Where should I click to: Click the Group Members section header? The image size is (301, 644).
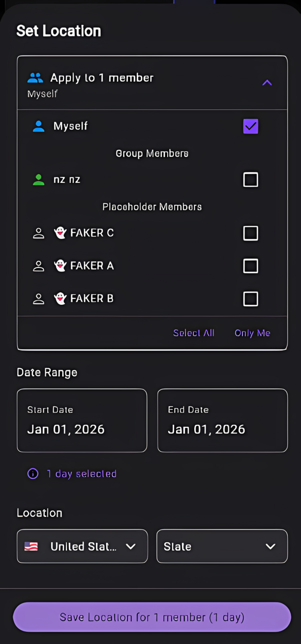click(152, 153)
